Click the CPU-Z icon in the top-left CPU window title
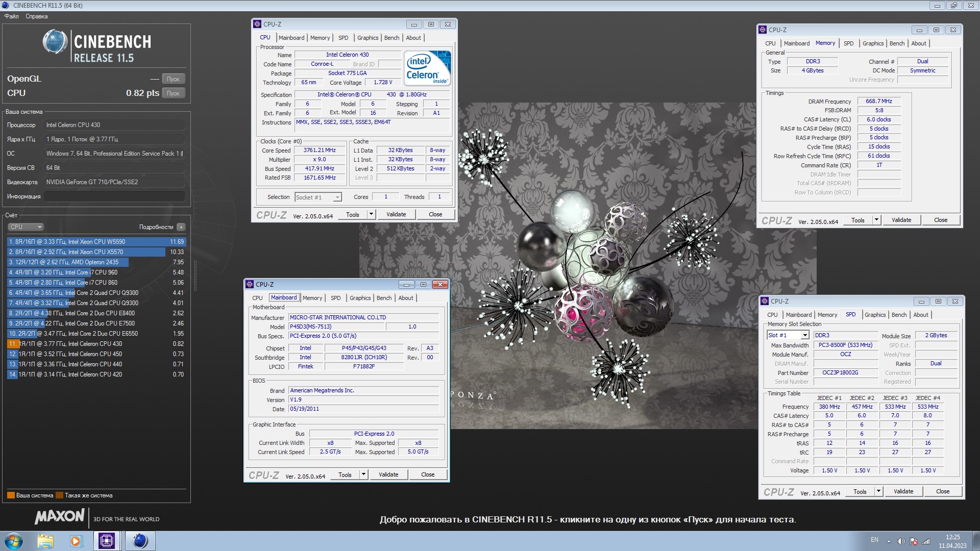 pos(258,24)
